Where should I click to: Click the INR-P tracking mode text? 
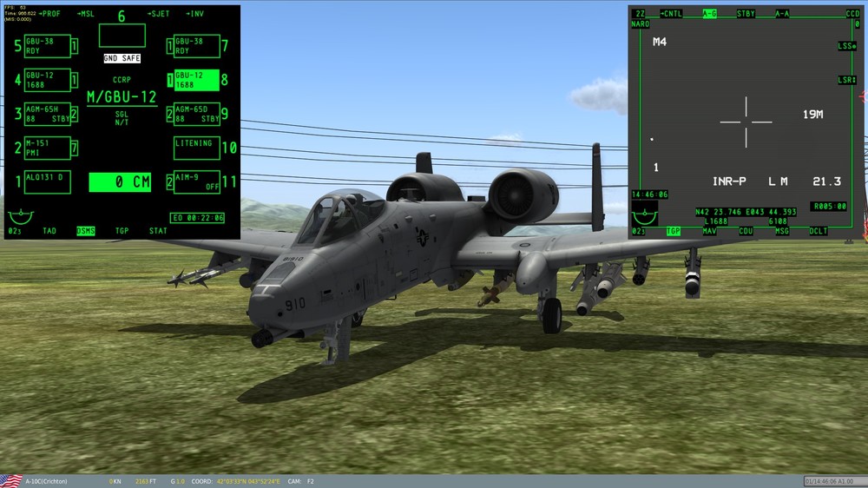[x=729, y=181]
